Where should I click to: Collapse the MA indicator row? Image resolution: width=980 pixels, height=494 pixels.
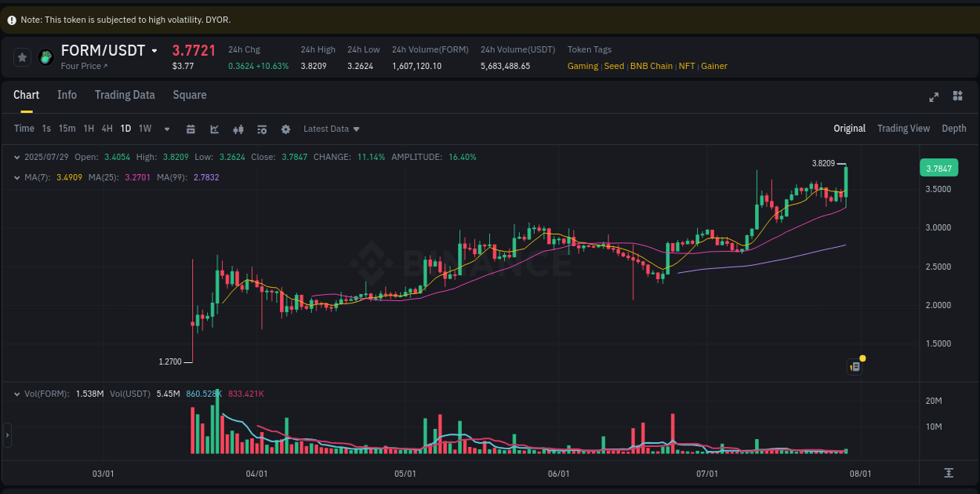tap(17, 177)
